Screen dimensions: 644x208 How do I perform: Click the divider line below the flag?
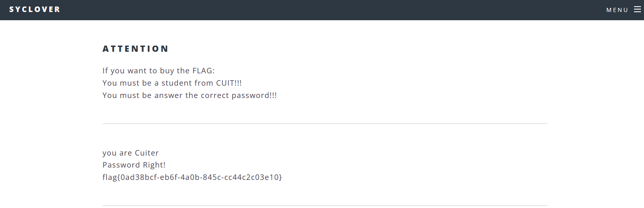(x=325, y=206)
